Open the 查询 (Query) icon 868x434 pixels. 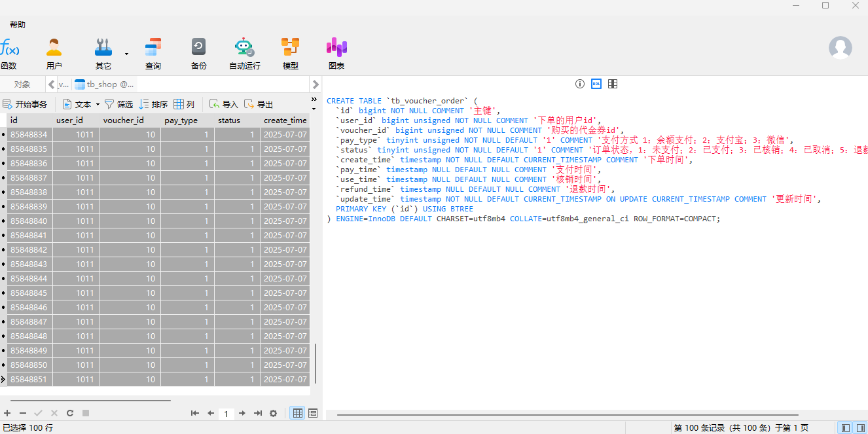(x=153, y=54)
